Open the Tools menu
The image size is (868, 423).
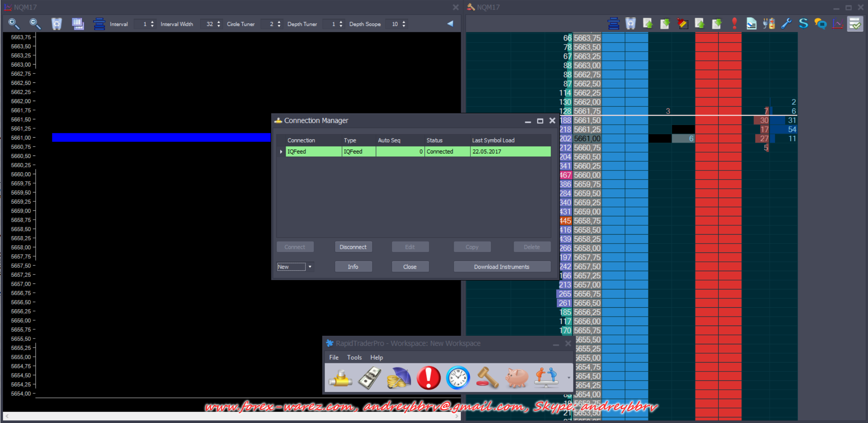[354, 357]
